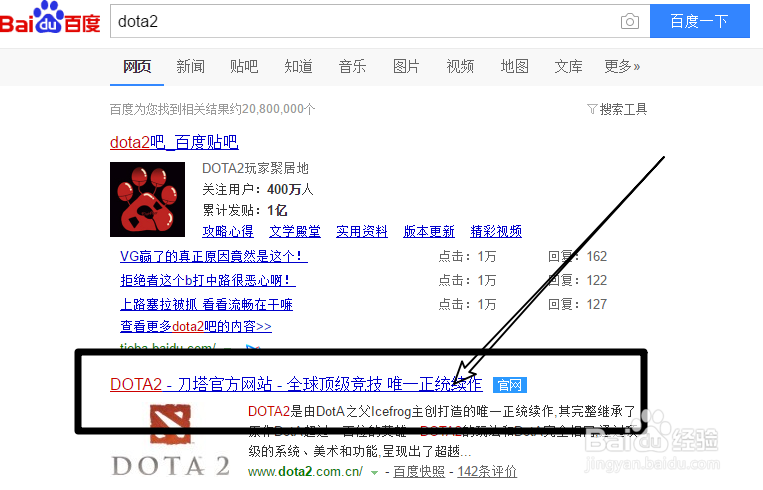Viewport: 763px width, 490px height.
Task: Click the 百度一下 search button
Action: pos(699,21)
